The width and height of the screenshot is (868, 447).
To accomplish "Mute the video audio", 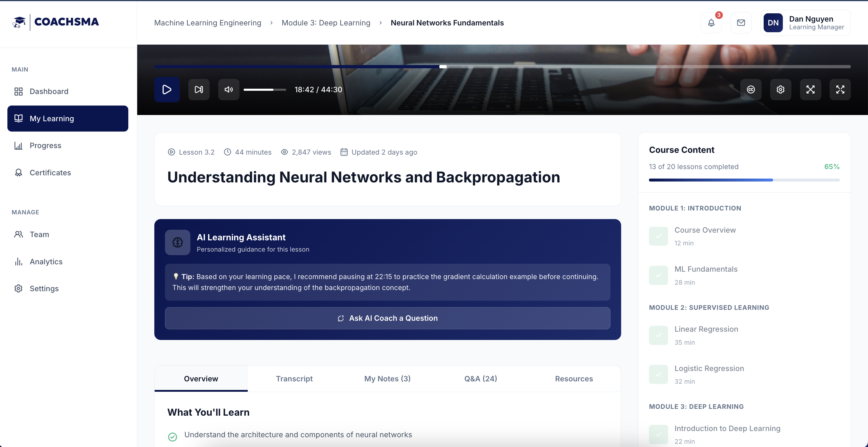I will click(x=229, y=90).
